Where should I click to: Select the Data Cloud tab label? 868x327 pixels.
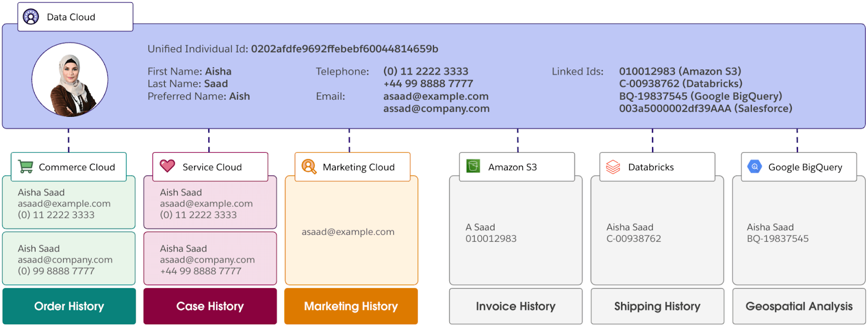71,17
